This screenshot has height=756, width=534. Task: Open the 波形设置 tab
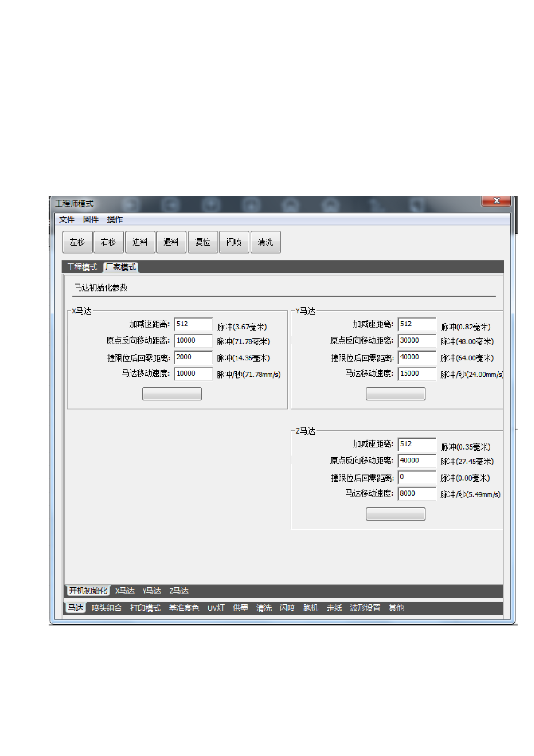tap(365, 608)
